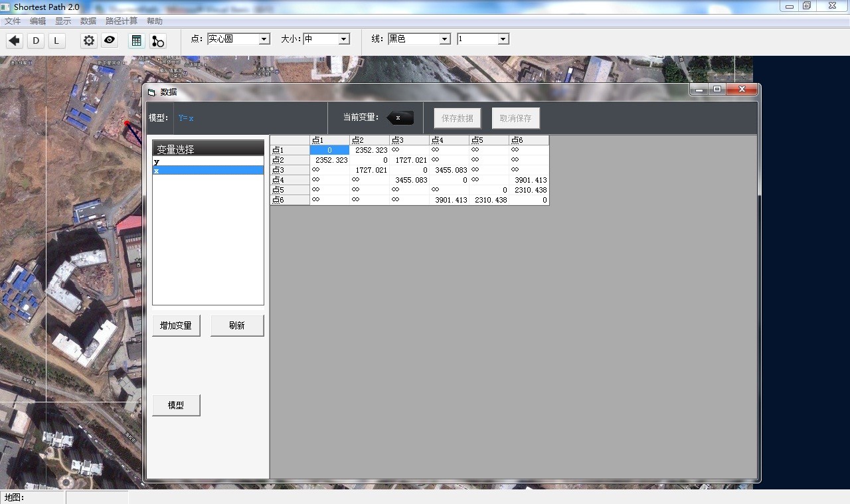This screenshot has height=504, width=850.
Task: Click the 模型 button
Action: tap(176, 405)
